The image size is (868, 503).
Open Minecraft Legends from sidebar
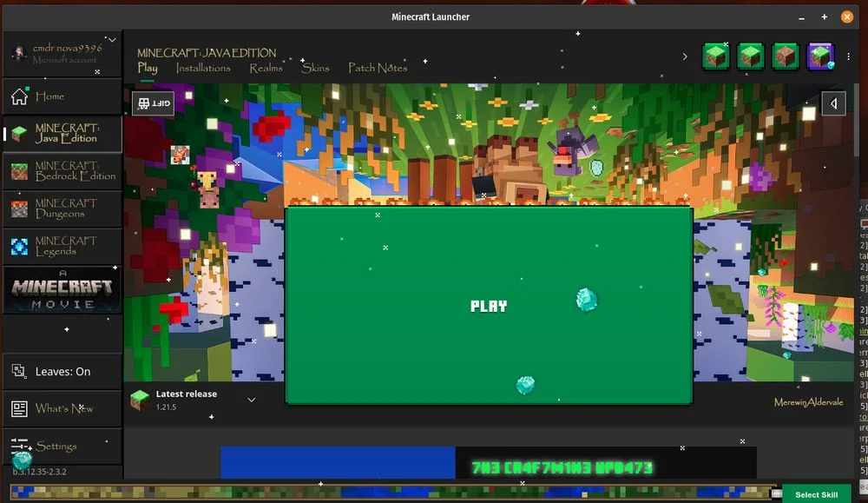(62, 246)
